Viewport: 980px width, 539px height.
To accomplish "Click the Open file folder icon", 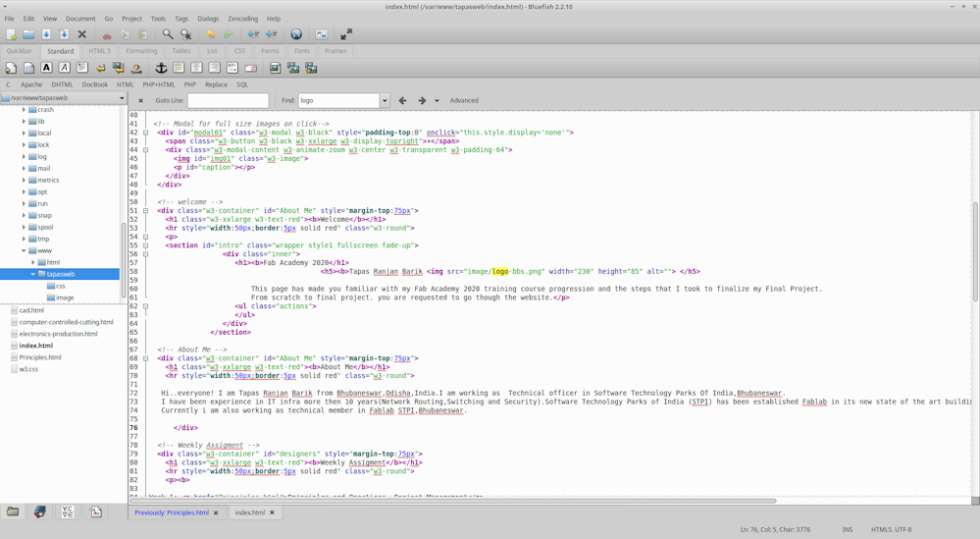I will (x=28, y=34).
